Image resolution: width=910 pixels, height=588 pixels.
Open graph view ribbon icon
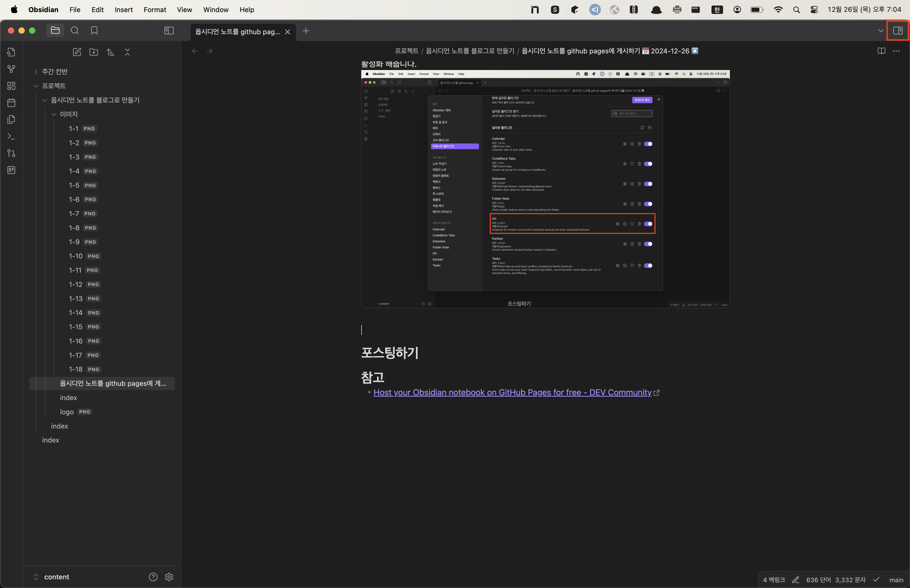click(12, 69)
